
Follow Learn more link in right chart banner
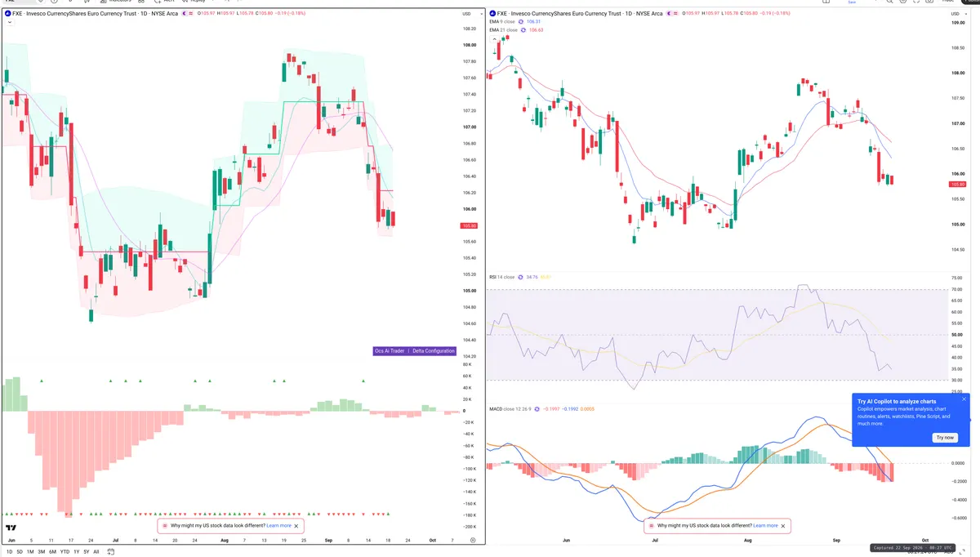click(x=765, y=526)
